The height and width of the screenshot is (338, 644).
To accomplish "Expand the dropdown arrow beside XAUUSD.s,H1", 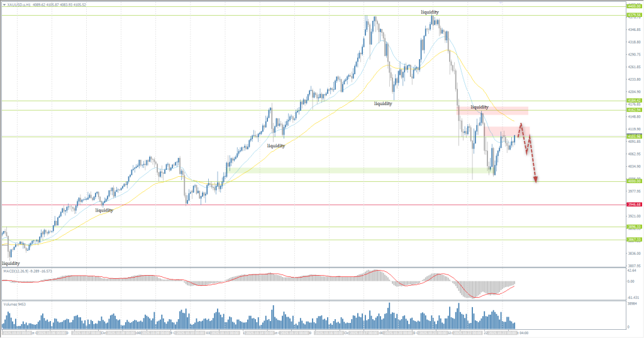I will [4, 4].
